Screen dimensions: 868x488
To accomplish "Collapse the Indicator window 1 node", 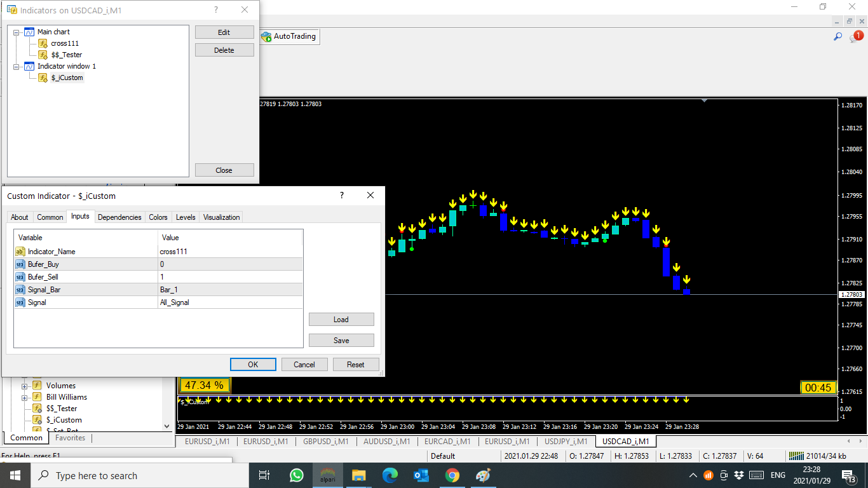I will [17, 66].
